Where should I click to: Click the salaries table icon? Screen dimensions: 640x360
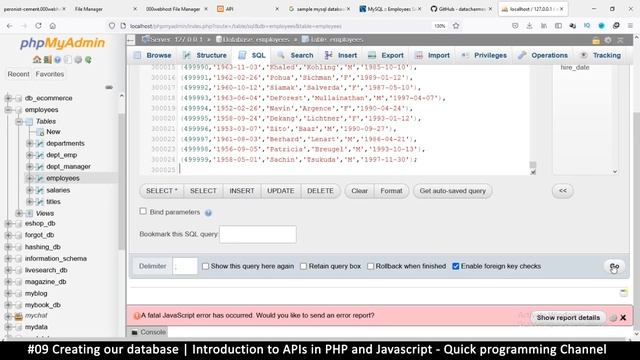pos(40,190)
